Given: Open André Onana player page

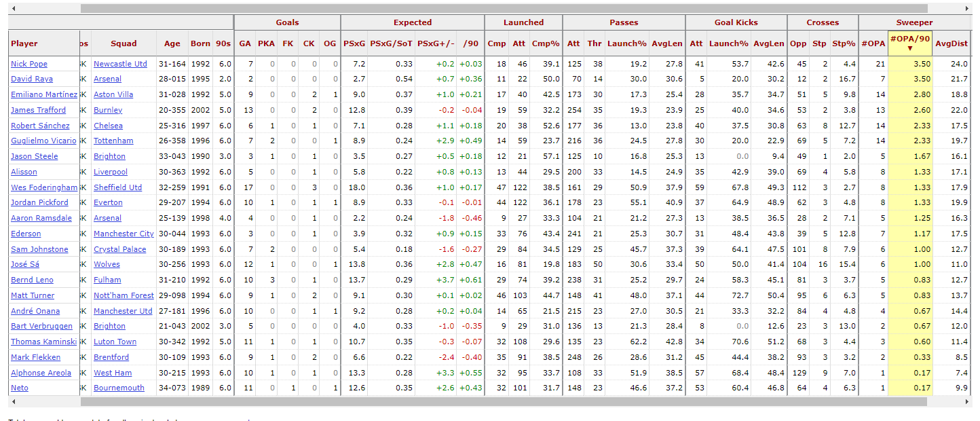Looking at the screenshot, I should point(35,311).
